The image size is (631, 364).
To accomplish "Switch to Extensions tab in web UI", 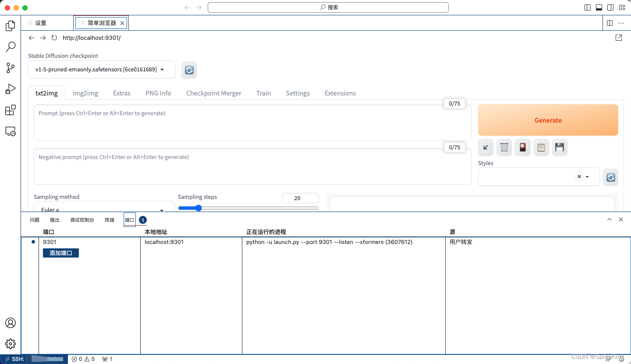I will point(340,93).
